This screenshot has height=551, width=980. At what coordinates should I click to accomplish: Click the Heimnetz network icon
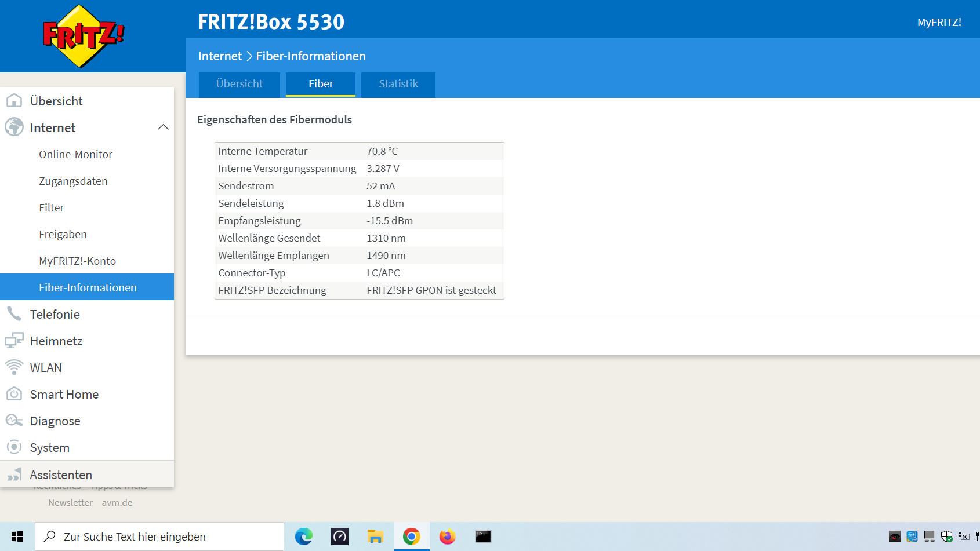click(x=14, y=341)
